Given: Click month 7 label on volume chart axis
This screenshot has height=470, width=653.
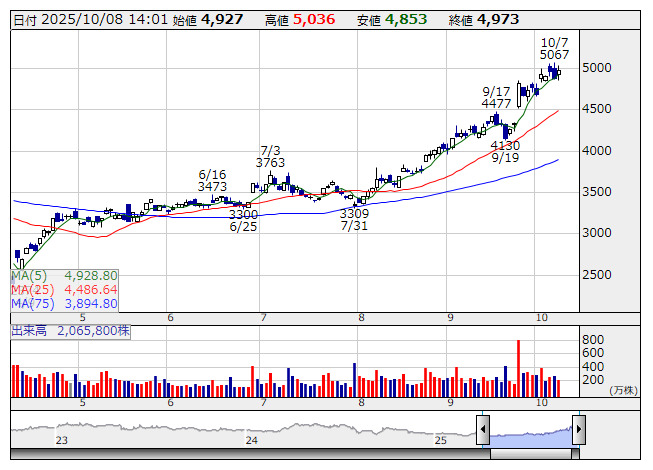Looking at the screenshot, I should [263, 403].
